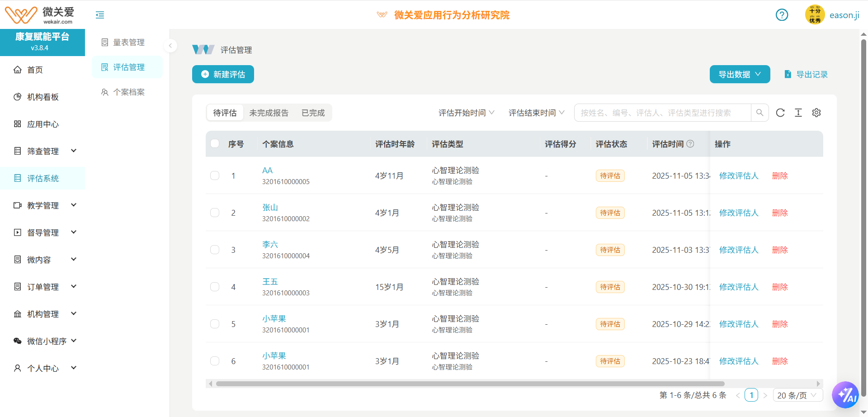Image resolution: width=868 pixels, height=417 pixels.
Task: Collapse the sidebar navigation icon
Action: pyautogui.click(x=99, y=15)
